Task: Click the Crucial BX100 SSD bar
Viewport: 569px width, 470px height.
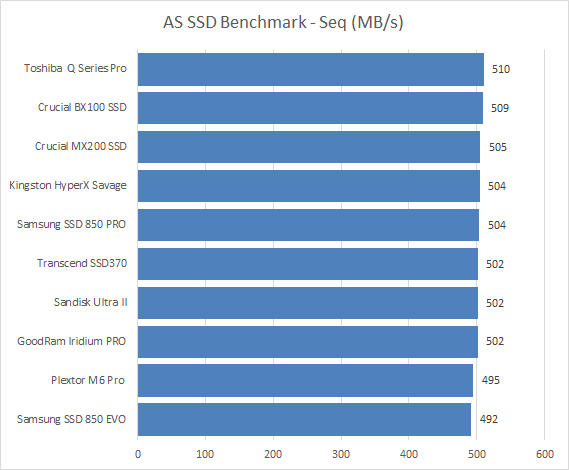Action: tap(310, 108)
